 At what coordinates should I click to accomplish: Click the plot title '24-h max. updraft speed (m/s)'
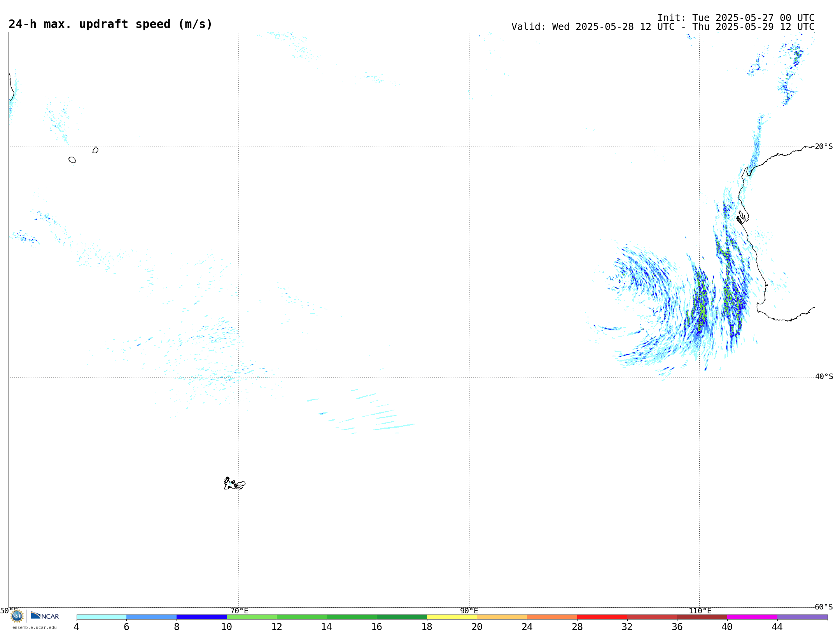pos(110,24)
